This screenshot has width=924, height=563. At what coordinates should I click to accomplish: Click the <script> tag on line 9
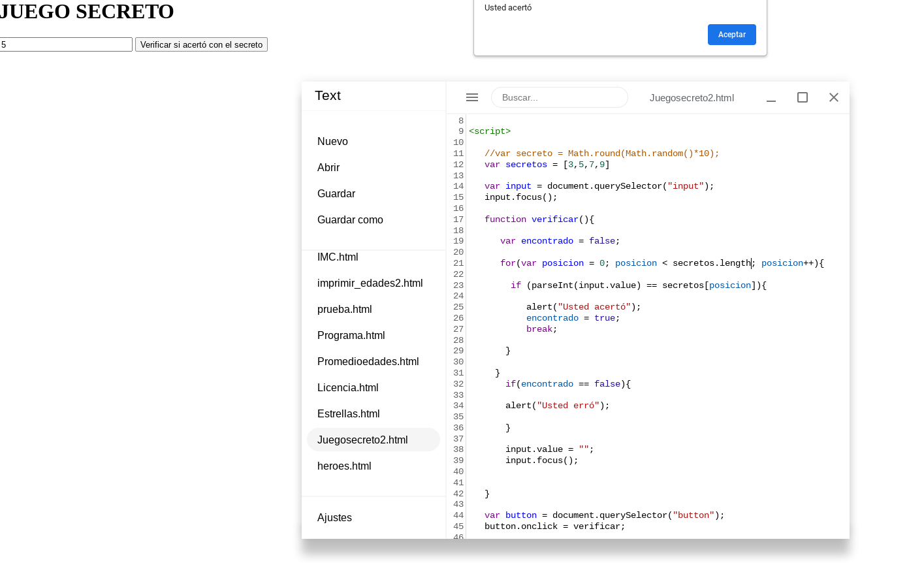490,131
